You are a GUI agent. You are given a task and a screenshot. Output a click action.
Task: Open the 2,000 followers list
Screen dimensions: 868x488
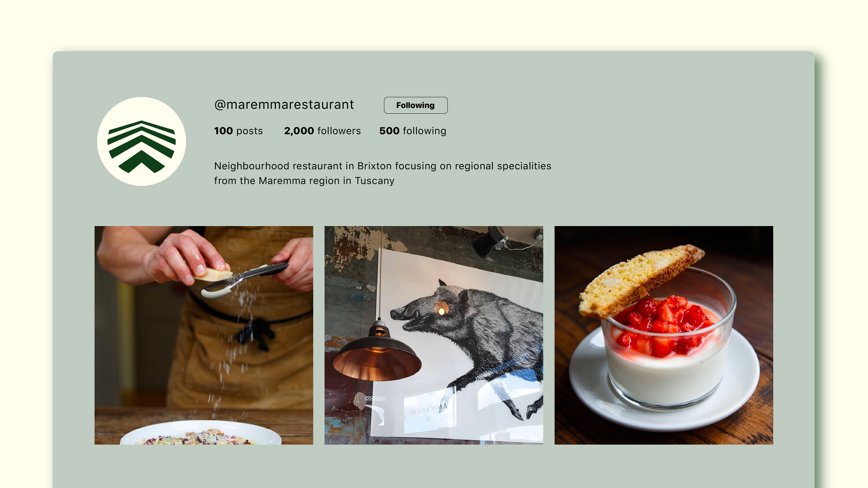pos(322,131)
